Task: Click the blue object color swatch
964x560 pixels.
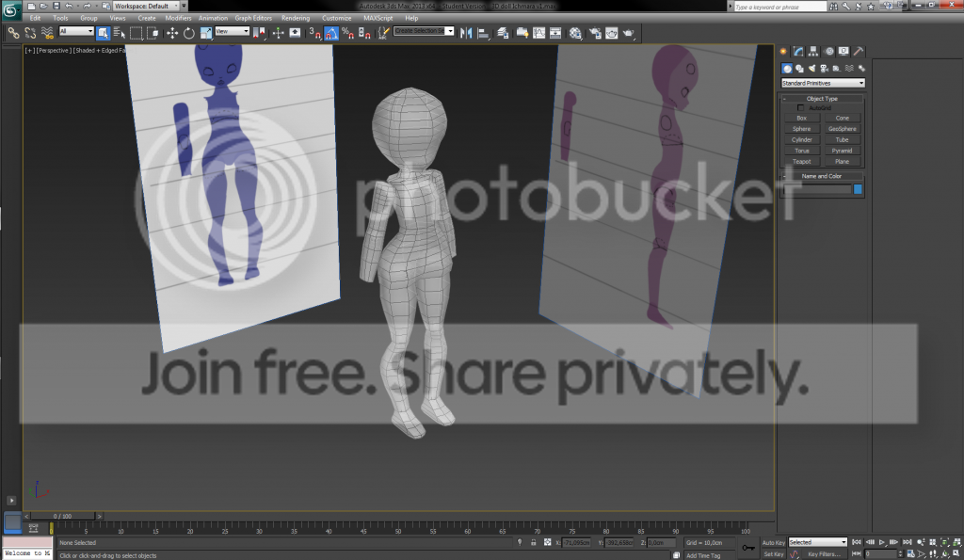Action: (x=858, y=189)
